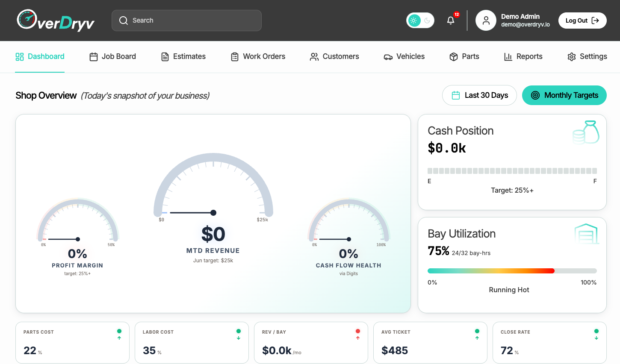Open the Avg Ticket card

430,343
